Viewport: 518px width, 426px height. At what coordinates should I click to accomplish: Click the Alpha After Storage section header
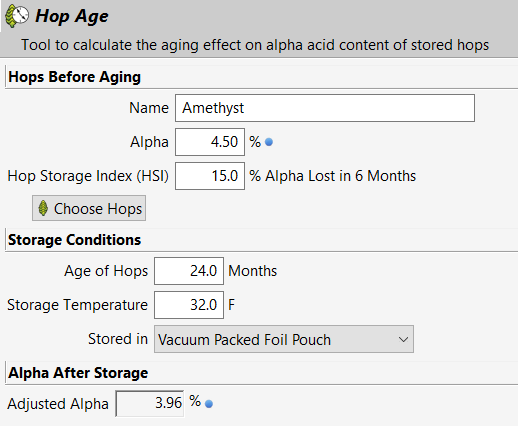tap(78, 373)
